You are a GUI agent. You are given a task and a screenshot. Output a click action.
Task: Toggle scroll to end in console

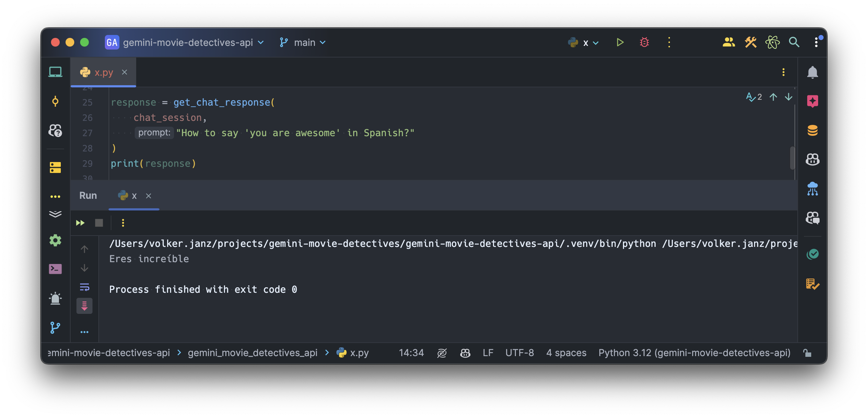(84, 306)
